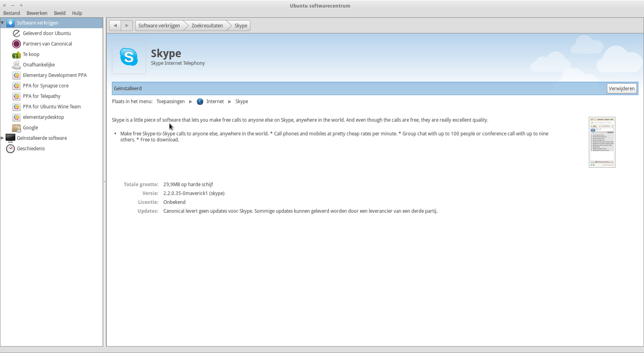Click the Elementary Development PPA icon
Screen dimensions: 644x353
click(17, 75)
